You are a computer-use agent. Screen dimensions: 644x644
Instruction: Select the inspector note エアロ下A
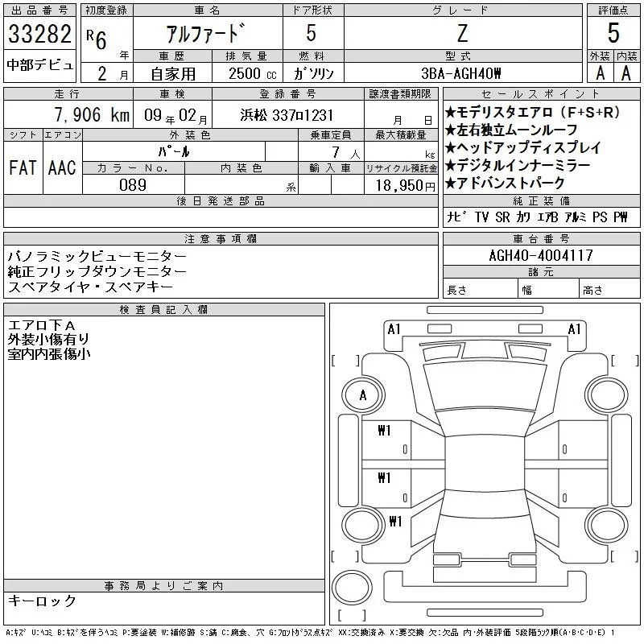pyautogui.click(x=42, y=325)
